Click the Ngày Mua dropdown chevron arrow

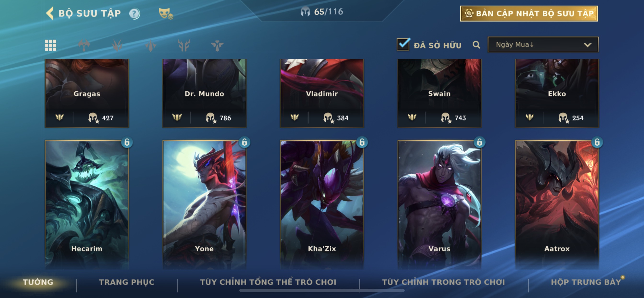pyautogui.click(x=587, y=45)
